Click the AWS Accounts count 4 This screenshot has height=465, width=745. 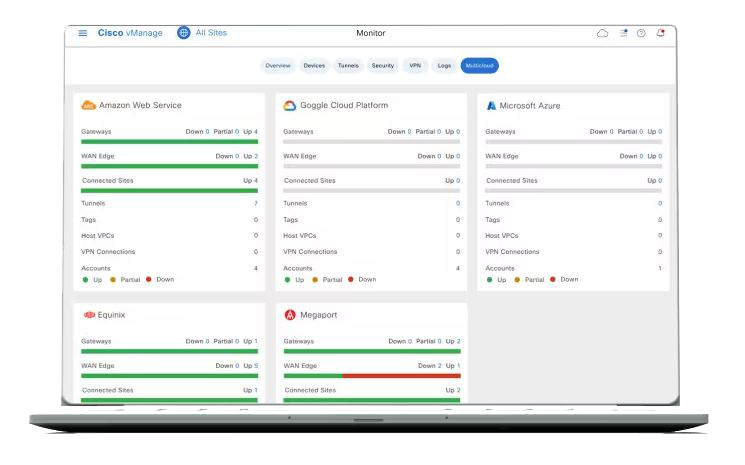256,268
